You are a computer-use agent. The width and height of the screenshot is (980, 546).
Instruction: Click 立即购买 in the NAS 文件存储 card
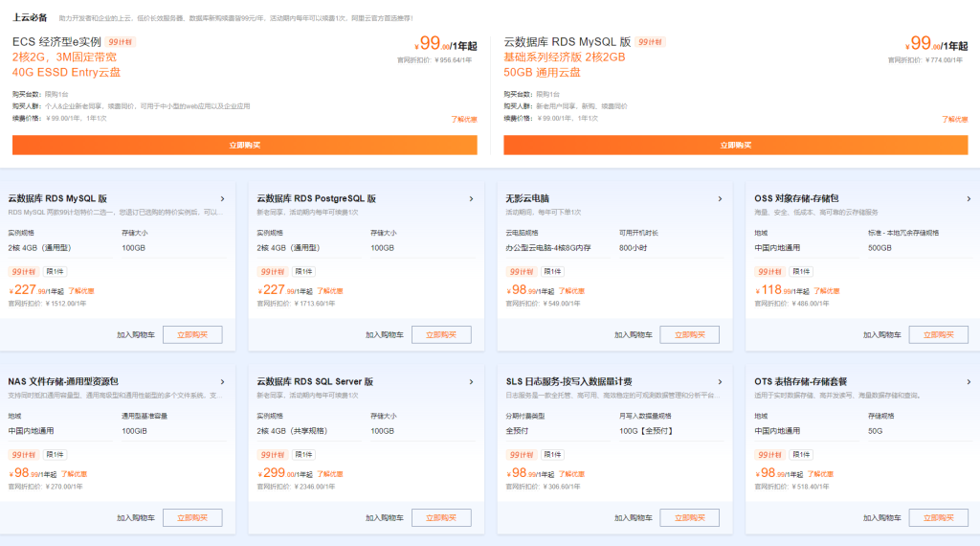(192, 518)
